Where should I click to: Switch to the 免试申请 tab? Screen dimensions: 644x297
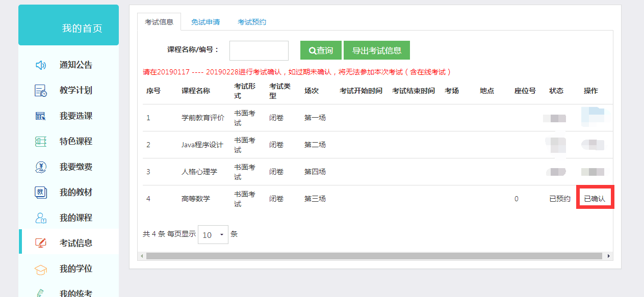[205, 22]
